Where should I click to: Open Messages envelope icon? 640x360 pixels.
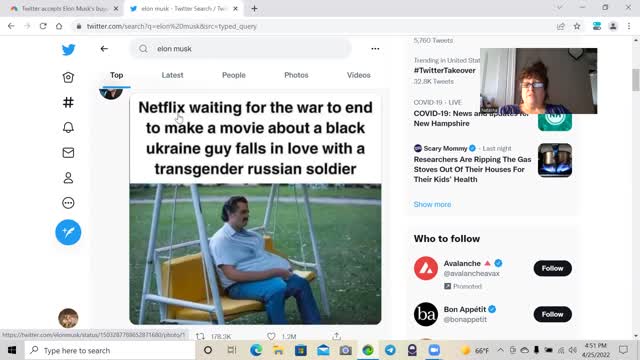68,153
